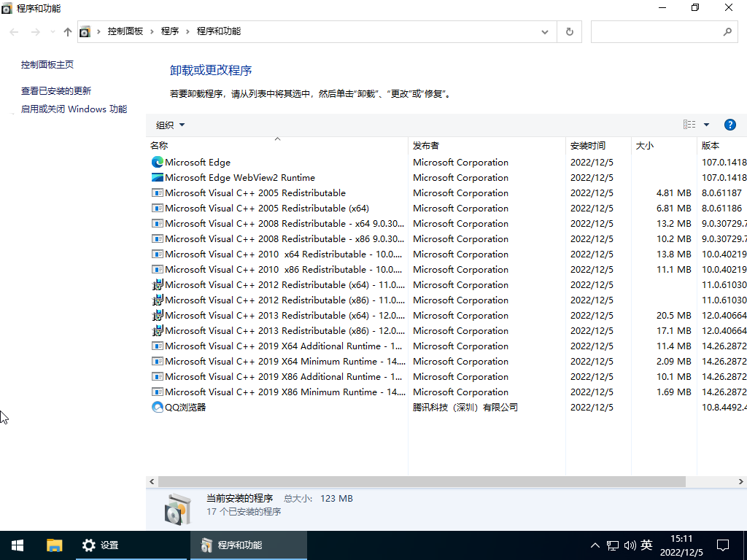Sort by 名称 column header
This screenshot has width=747, height=560.
(x=277, y=145)
